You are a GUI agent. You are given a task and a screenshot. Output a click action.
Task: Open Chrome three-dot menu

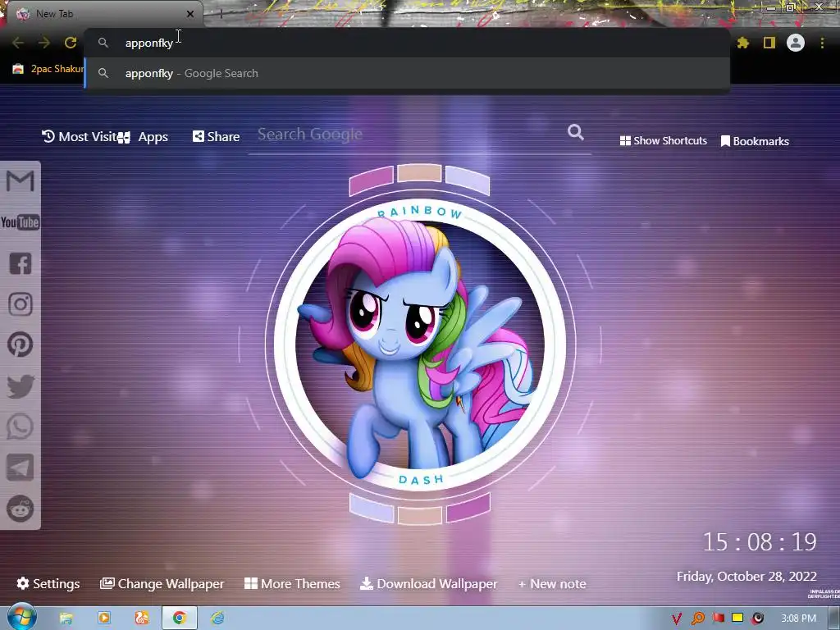pyautogui.click(x=822, y=43)
